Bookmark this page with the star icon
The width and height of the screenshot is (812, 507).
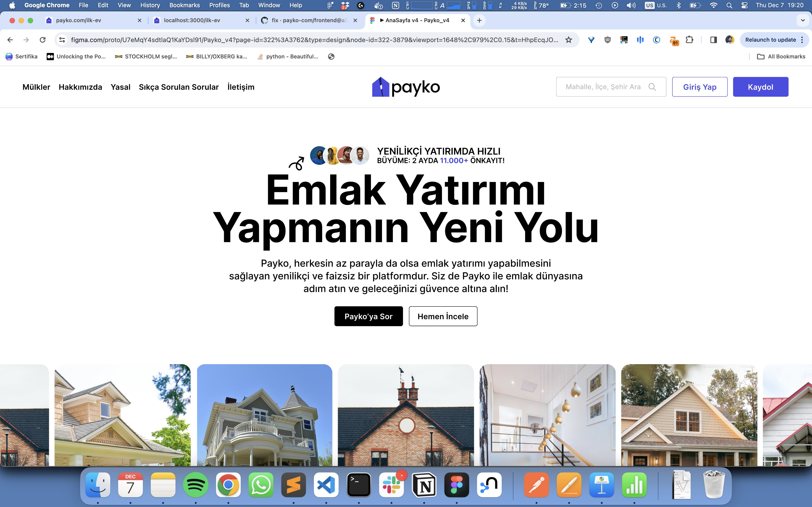[568, 40]
